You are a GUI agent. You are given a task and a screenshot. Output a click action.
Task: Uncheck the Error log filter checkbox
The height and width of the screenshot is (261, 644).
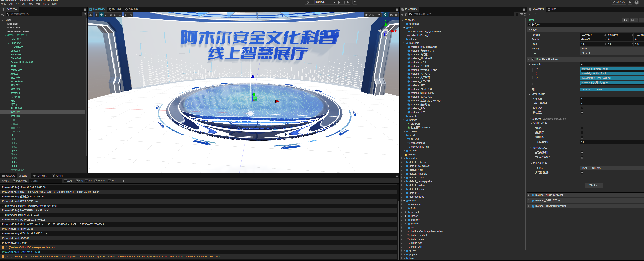pos(110,181)
